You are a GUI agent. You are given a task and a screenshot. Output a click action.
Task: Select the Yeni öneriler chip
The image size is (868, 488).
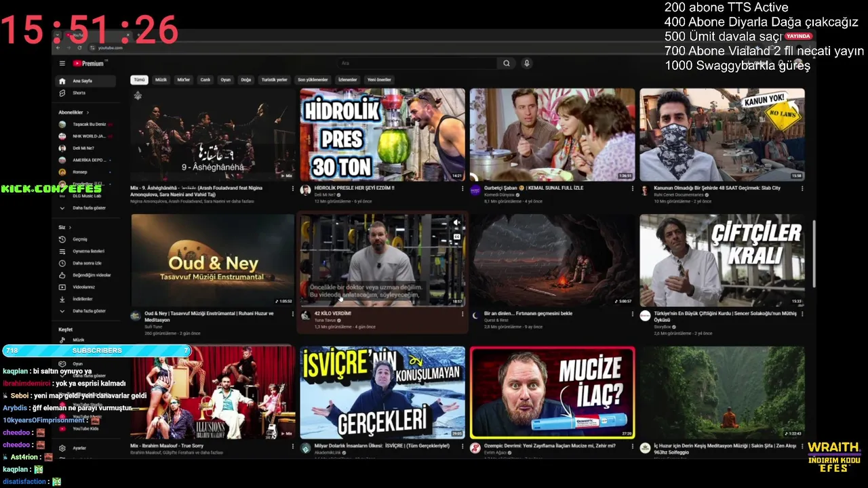379,79
